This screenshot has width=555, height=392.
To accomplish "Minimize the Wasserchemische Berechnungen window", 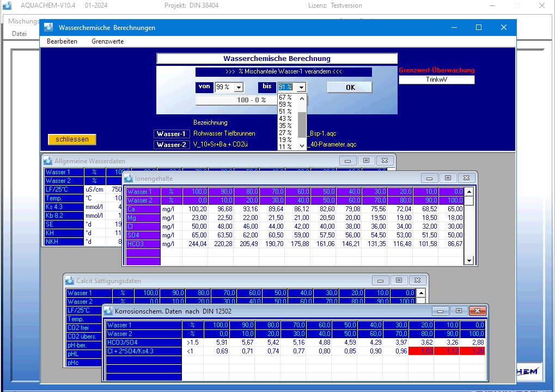I will pos(454,27).
